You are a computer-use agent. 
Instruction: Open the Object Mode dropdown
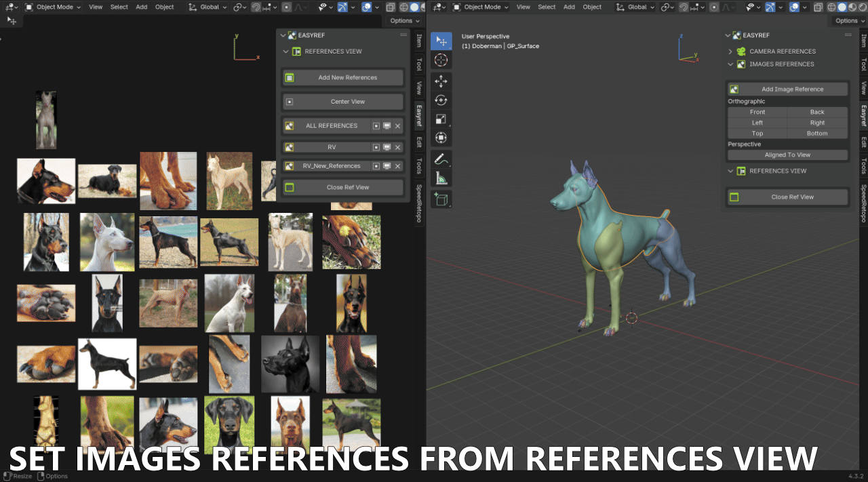pyautogui.click(x=483, y=7)
